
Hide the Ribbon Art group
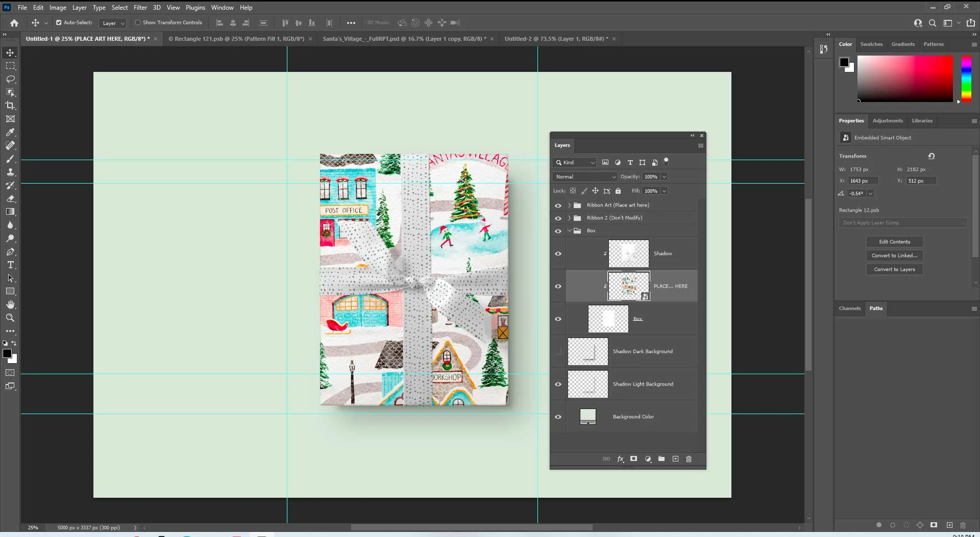[558, 206]
